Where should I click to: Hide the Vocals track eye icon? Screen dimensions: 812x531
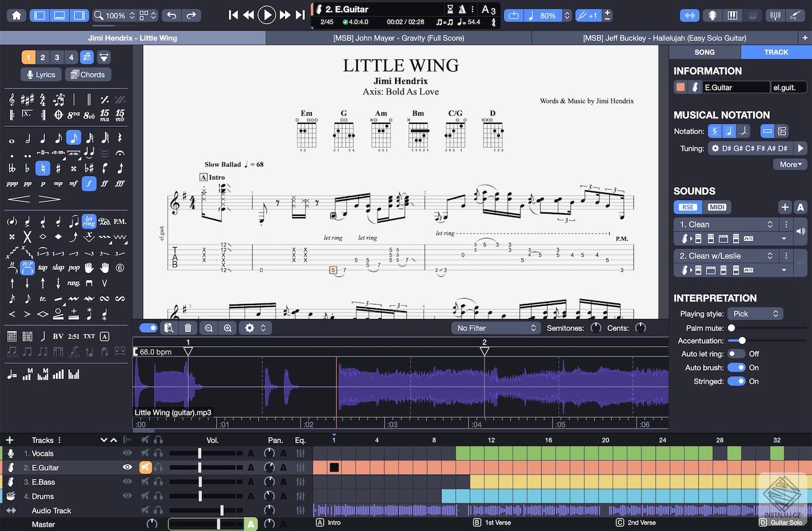(127, 453)
